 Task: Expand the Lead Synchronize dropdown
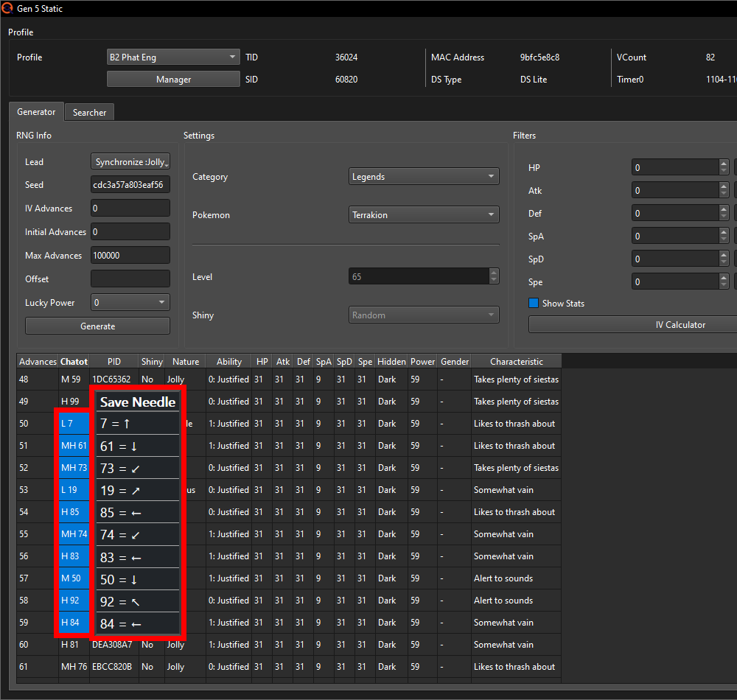click(x=130, y=161)
